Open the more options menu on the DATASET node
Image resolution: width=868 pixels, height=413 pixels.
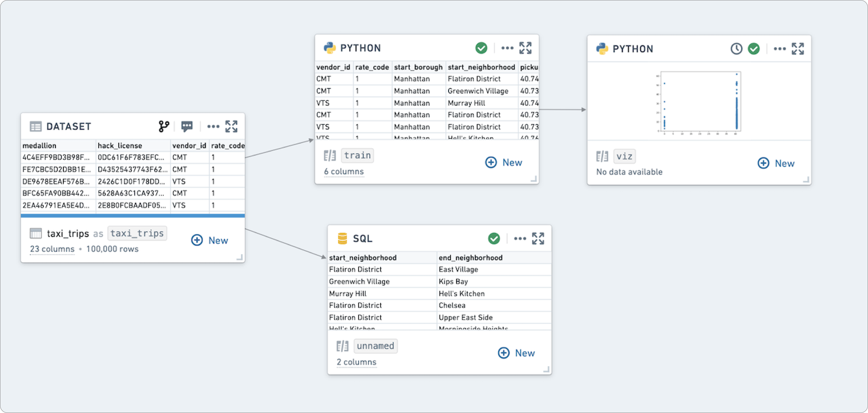tap(213, 126)
